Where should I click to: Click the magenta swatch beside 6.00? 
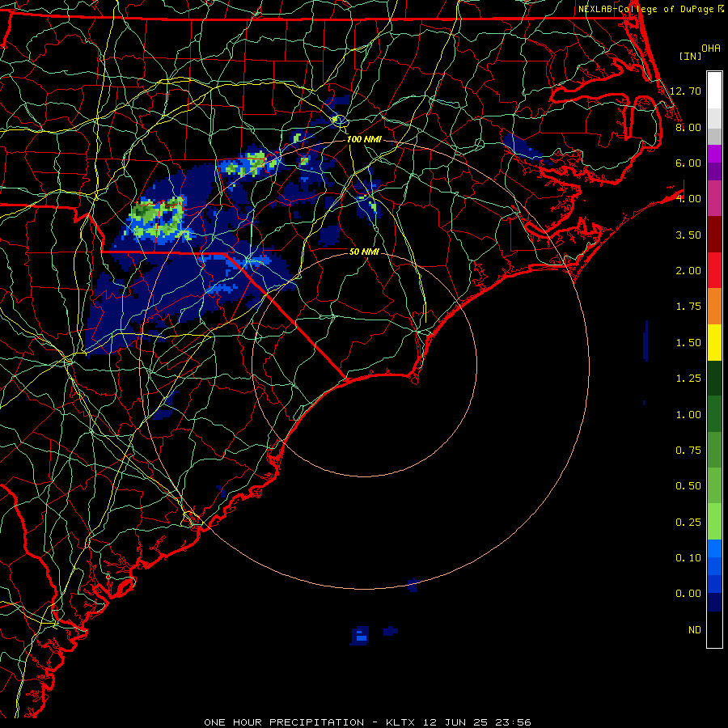pos(714,154)
